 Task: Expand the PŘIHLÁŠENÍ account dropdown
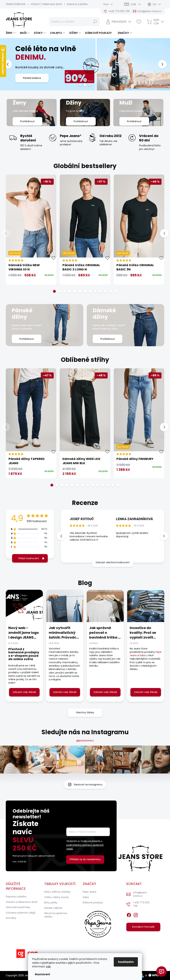(119, 22)
